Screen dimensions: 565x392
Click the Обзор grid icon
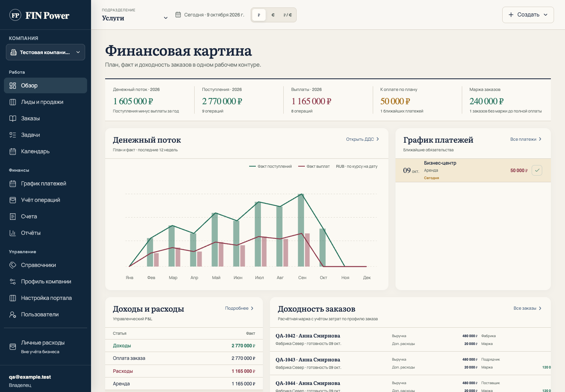(x=13, y=85)
